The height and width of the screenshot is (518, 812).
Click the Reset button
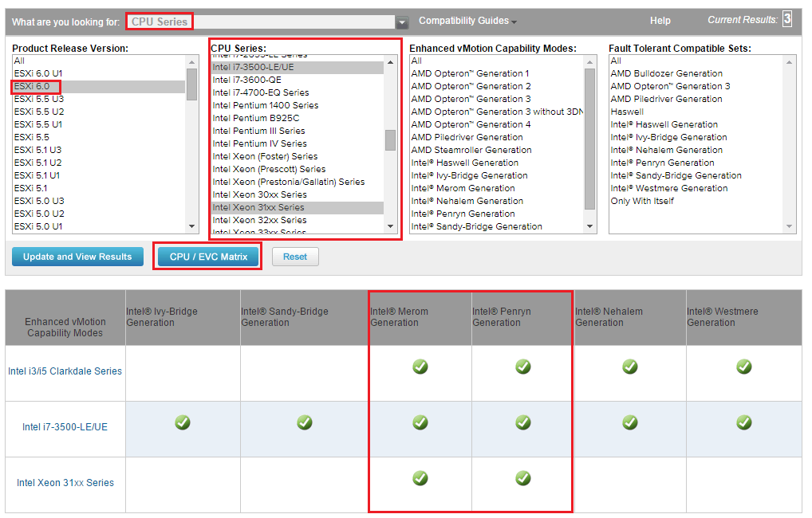coord(294,257)
